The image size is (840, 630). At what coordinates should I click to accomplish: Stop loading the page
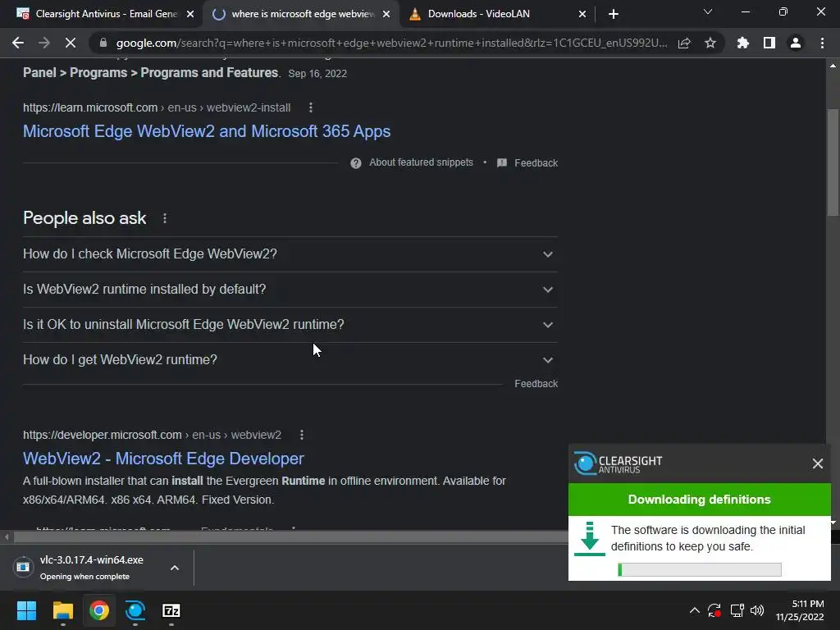71,43
